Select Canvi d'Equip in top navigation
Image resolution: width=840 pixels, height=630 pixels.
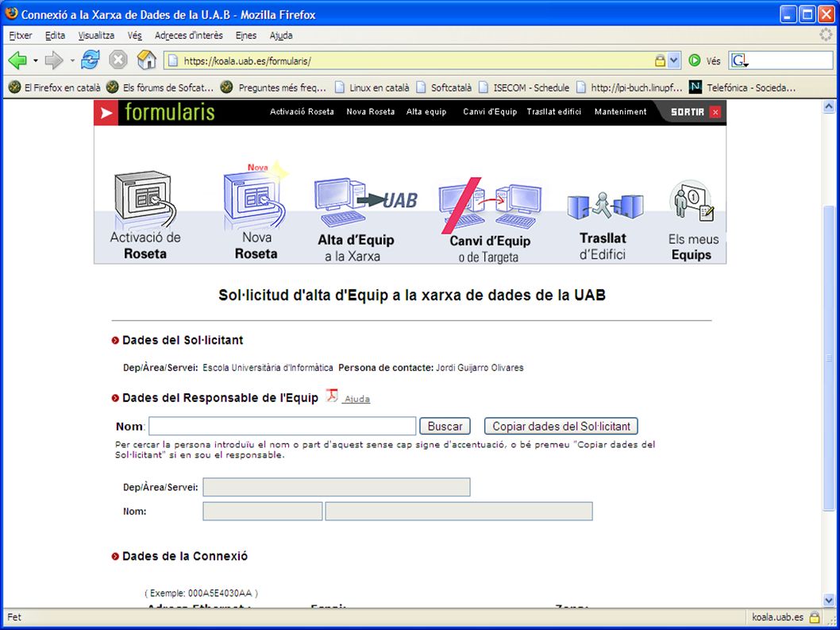pos(490,111)
